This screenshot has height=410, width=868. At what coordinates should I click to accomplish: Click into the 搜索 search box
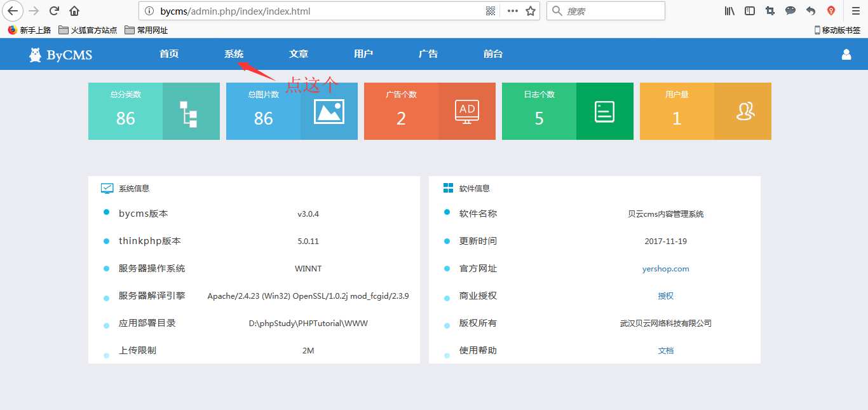point(606,11)
